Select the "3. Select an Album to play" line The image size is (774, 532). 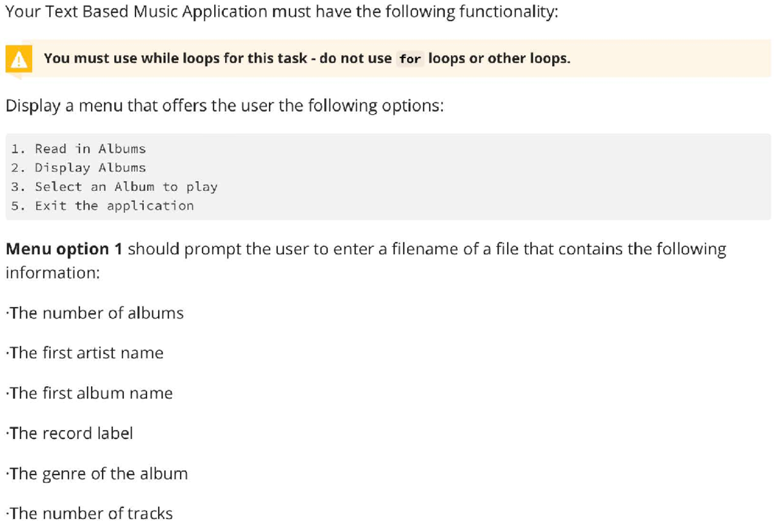pyautogui.click(x=114, y=187)
